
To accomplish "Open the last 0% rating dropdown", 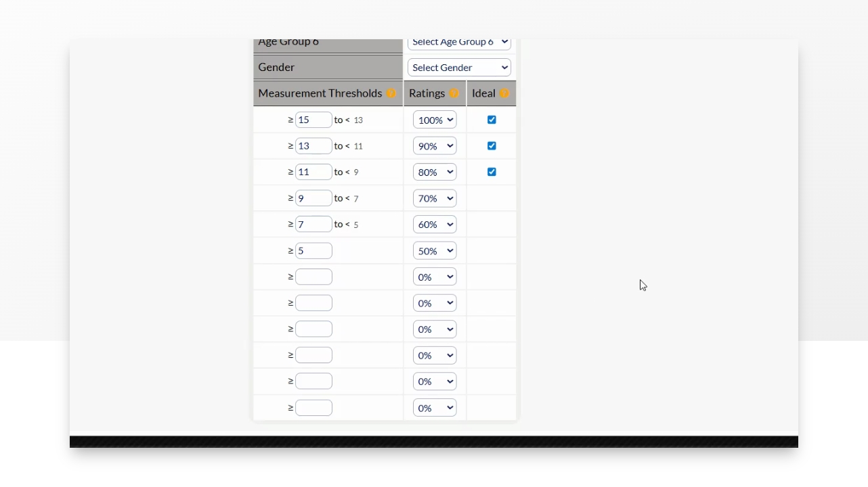I will click(435, 408).
